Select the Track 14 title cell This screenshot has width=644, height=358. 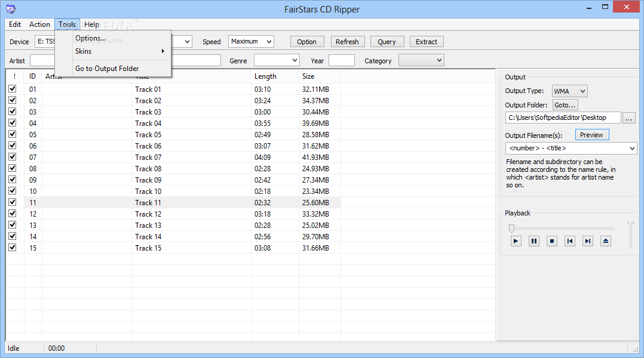click(x=148, y=237)
